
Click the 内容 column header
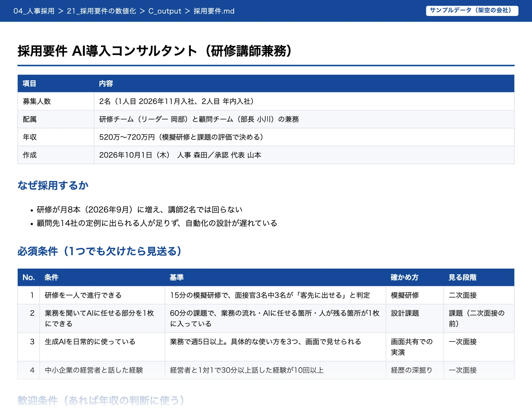(106, 83)
